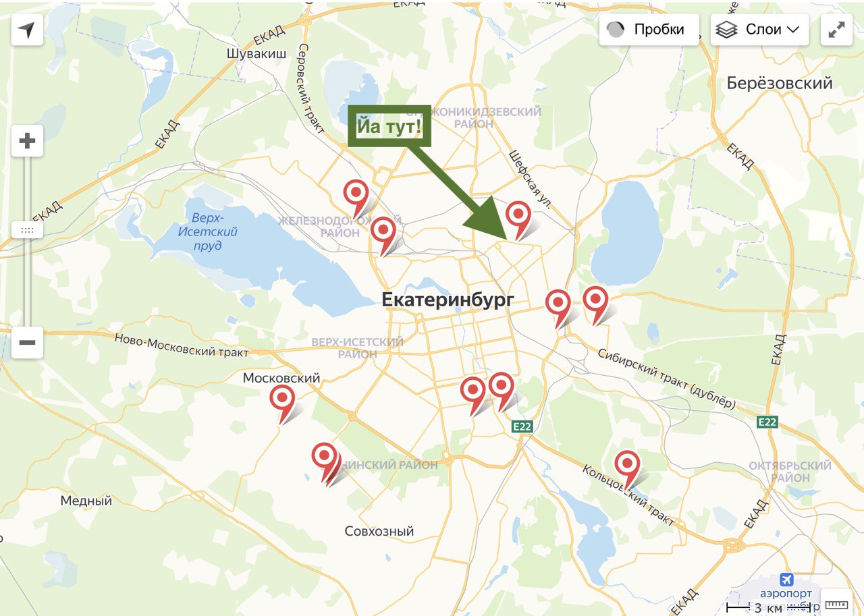This screenshot has width=864, height=616.
Task: Click the geolocation arrow icon
Action: (x=27, y=30)
